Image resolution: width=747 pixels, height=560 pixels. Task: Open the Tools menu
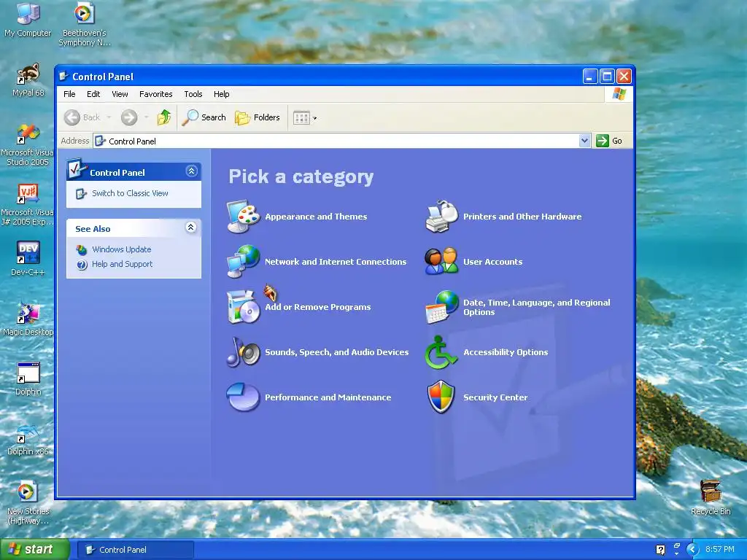(x=193, y=94)
